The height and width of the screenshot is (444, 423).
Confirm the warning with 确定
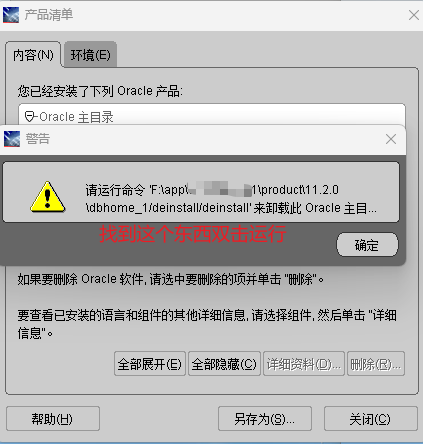[367, 245]
